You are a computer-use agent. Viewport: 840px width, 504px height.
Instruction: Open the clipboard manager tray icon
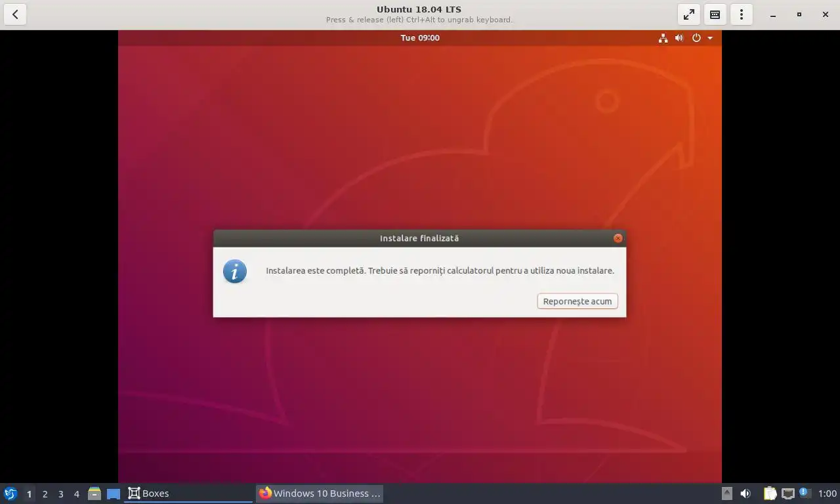(770, 493)
